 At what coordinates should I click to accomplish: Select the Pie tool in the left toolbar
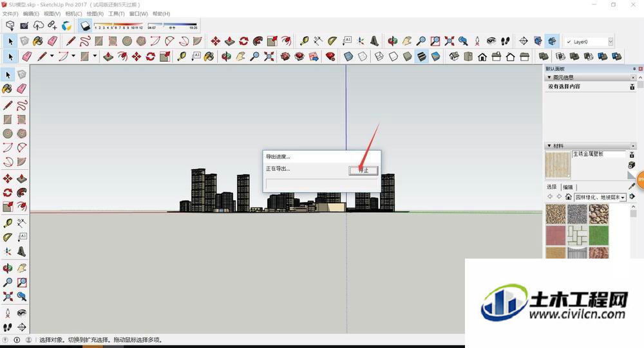point(22,161)
